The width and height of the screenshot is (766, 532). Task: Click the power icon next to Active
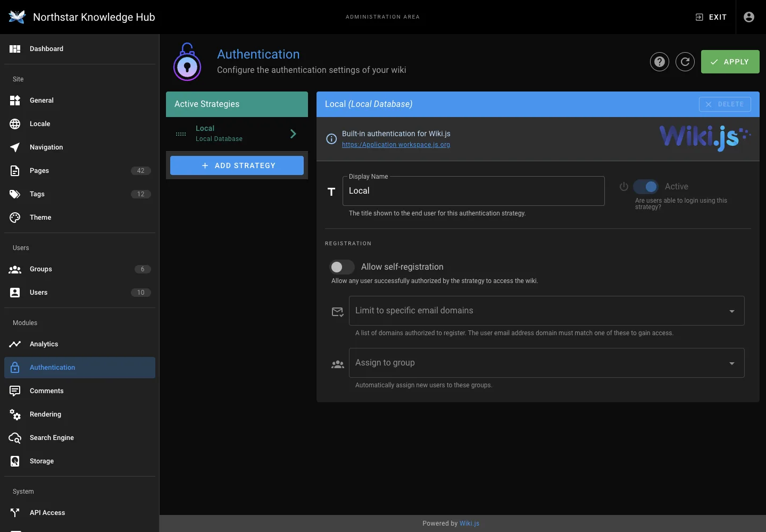(624, 187)
